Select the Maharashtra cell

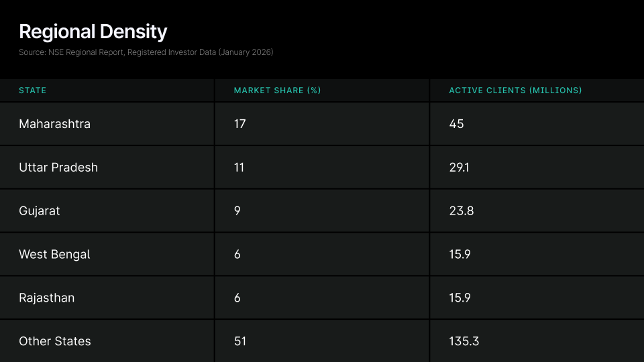54,124
